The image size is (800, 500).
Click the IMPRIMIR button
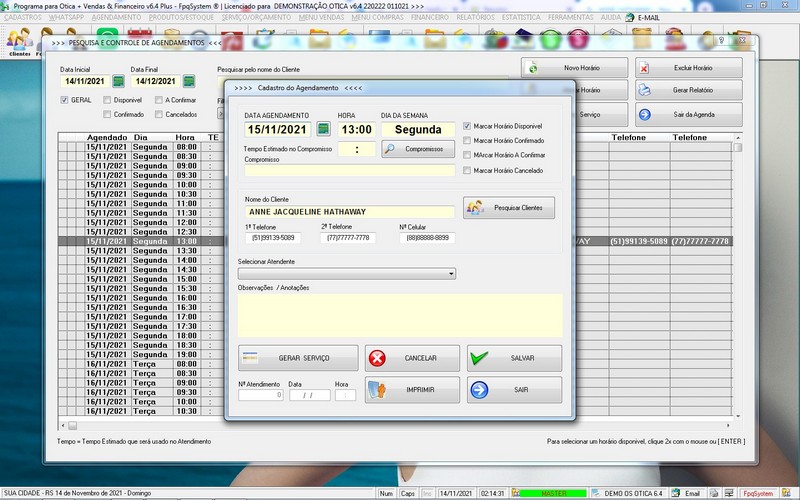point(412,390)
